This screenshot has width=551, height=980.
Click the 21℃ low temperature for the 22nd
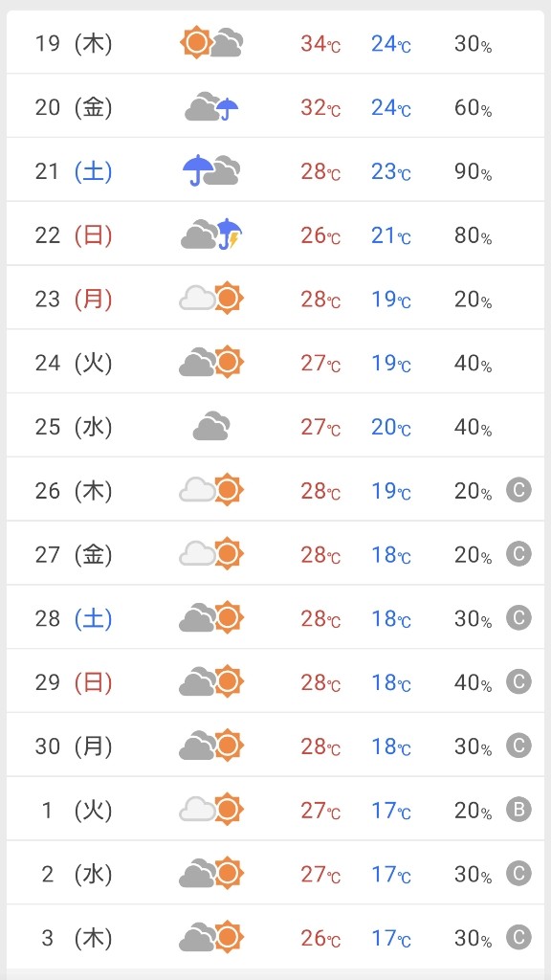tap(391, 235)
